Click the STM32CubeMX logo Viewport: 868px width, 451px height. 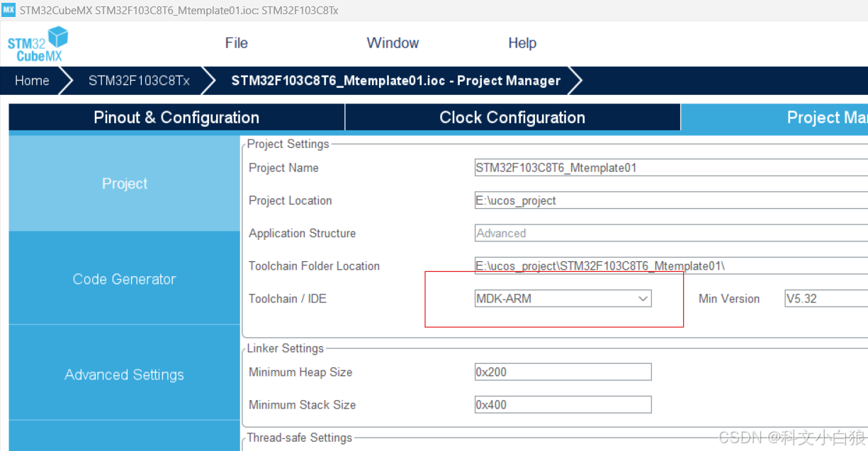[x=38, y=44]
